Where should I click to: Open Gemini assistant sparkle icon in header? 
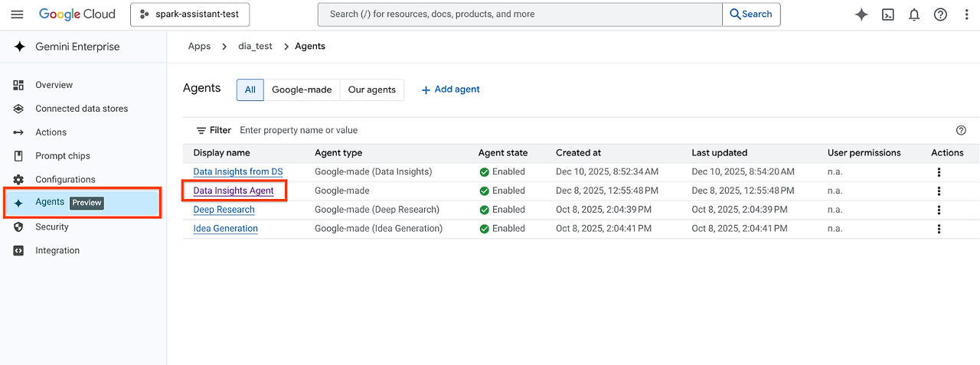[861, 15]
